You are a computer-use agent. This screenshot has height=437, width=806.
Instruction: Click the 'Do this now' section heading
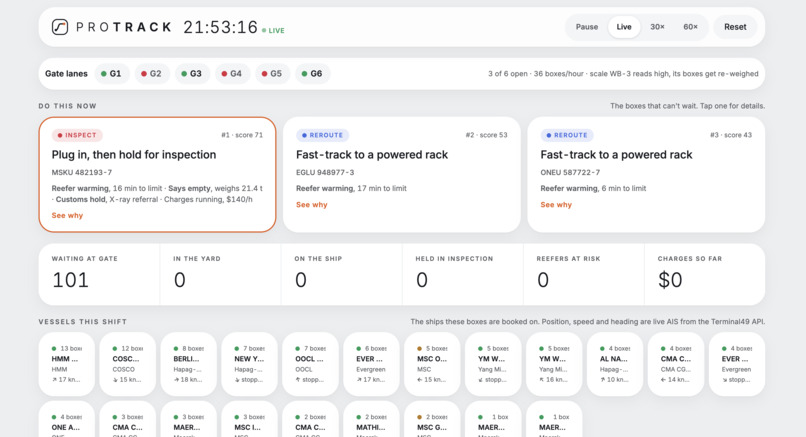pos(67,106)
